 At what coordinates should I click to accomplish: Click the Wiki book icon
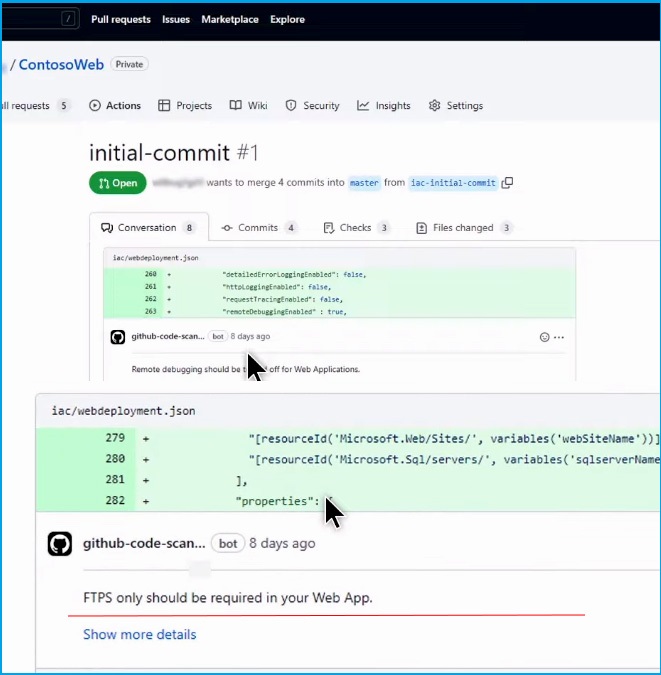[236, 105]
